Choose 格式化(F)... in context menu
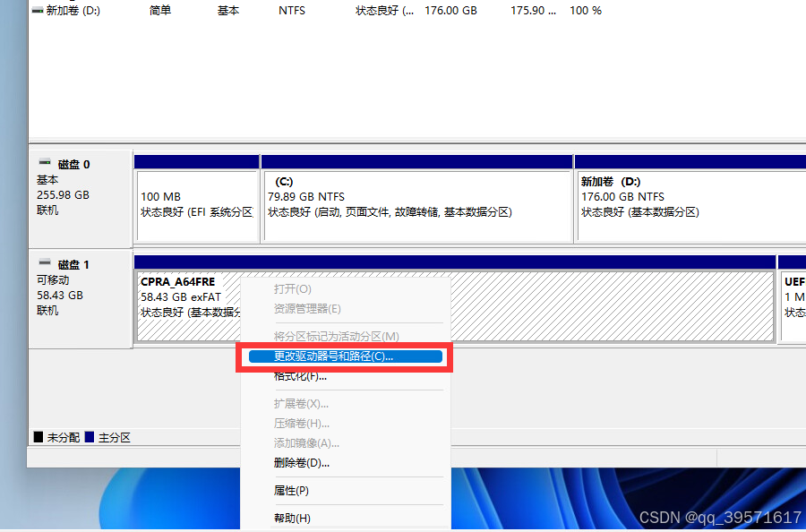 300,376
